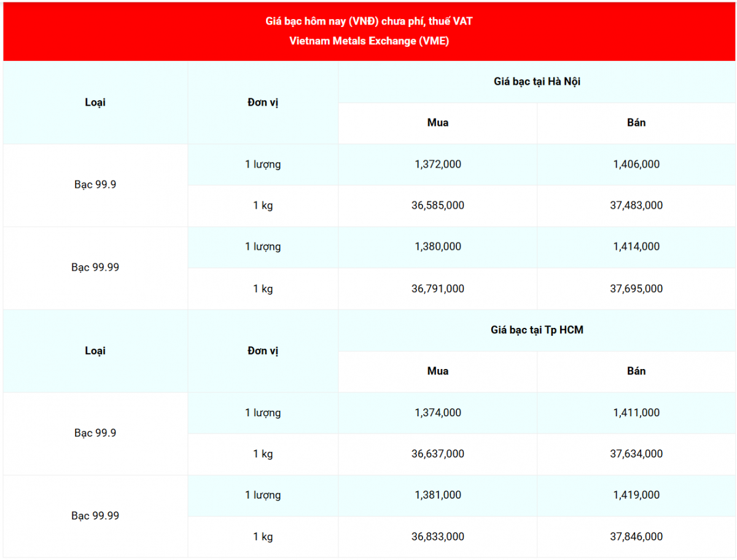
Task: Click the 1,419,000 sell price cell
Action: tap(636, 496)
